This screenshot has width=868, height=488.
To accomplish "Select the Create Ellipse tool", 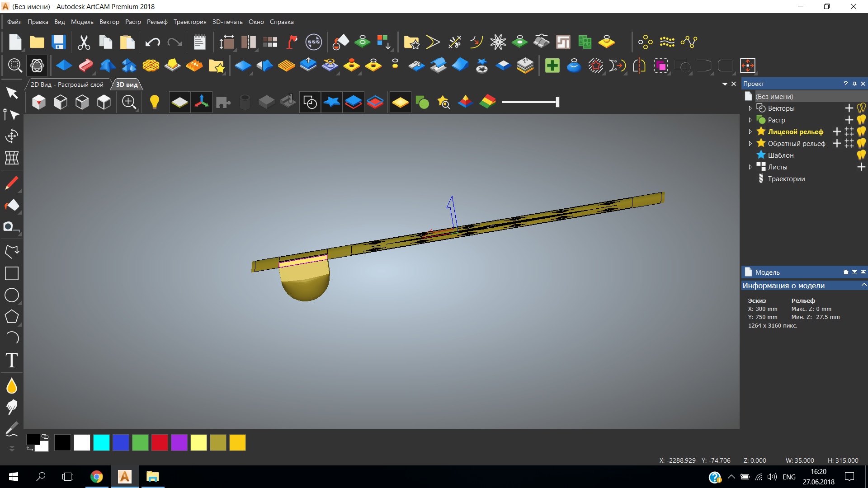I will (x=12, y=296).
